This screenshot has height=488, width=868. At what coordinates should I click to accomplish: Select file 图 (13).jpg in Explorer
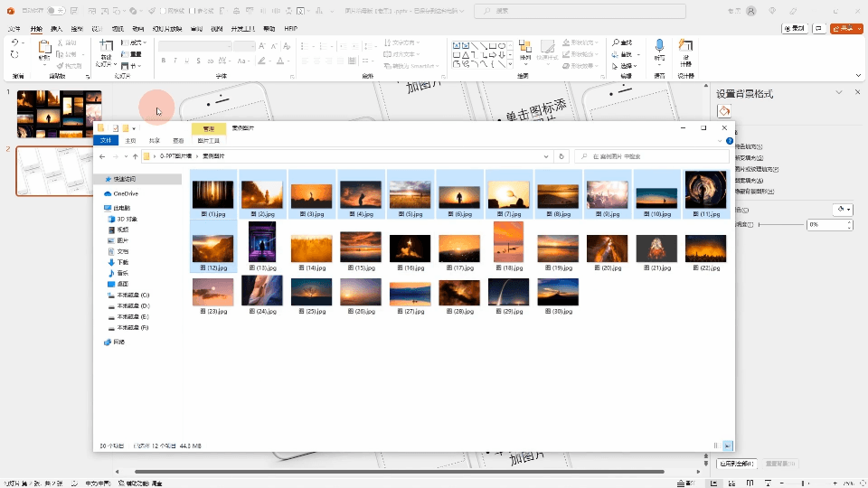[262, 246]
